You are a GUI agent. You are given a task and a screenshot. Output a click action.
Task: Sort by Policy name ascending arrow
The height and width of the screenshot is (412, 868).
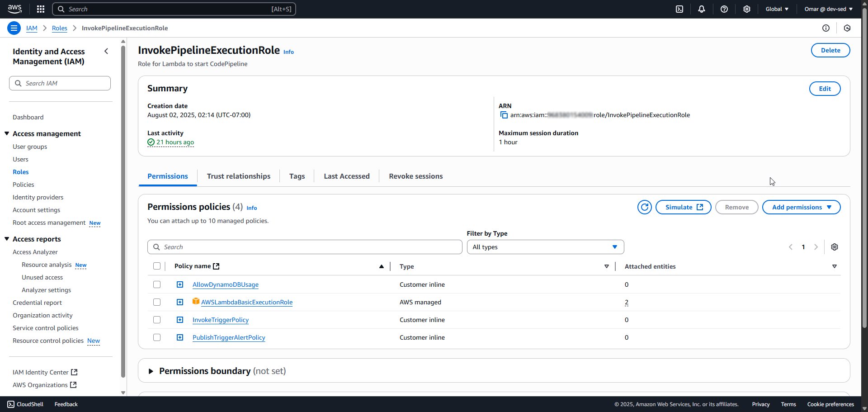pos(382,266)
